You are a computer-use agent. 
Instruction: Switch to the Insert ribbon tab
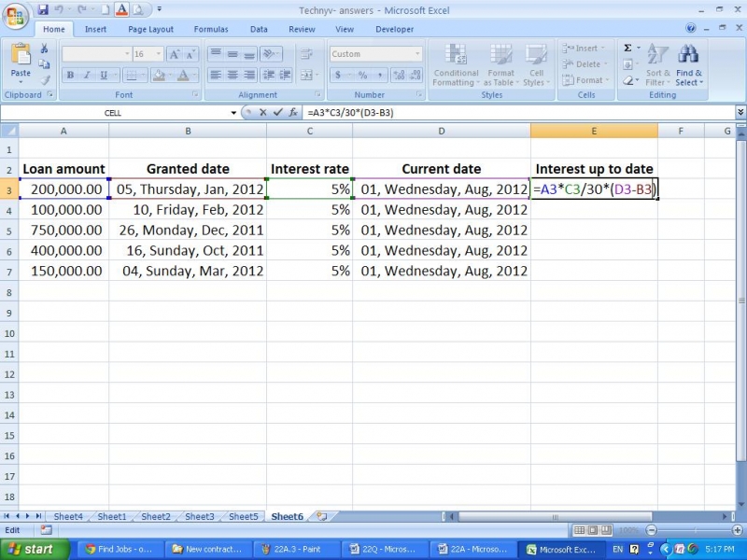pyautogui.click(x=95, y=29)
